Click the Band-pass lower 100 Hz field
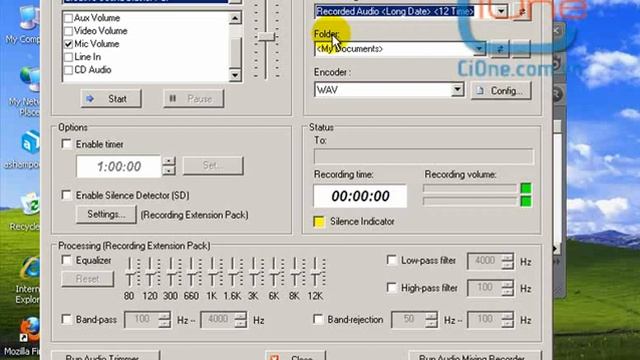 pos(142,320)
